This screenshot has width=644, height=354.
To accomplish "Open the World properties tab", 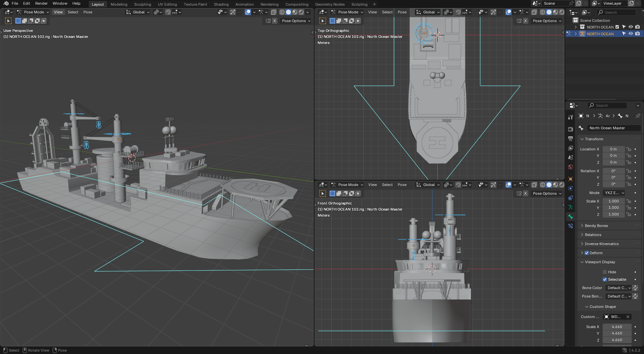I will [571, 167].
